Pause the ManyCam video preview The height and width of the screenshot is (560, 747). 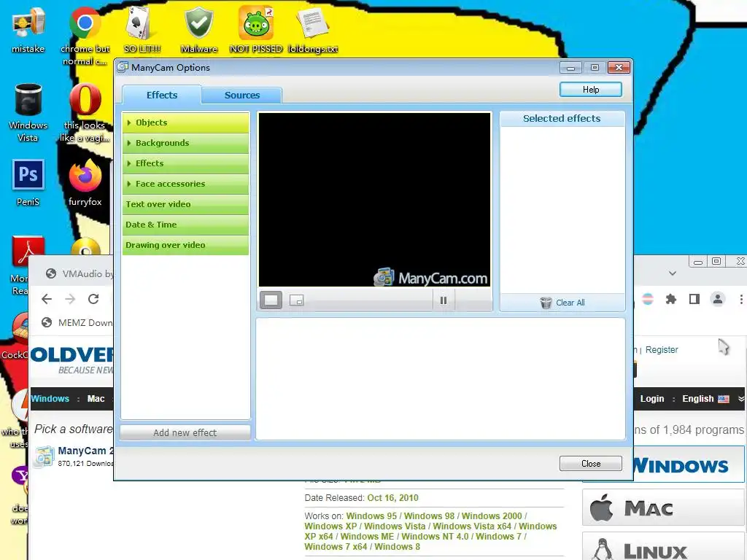[x=444, y=300]
